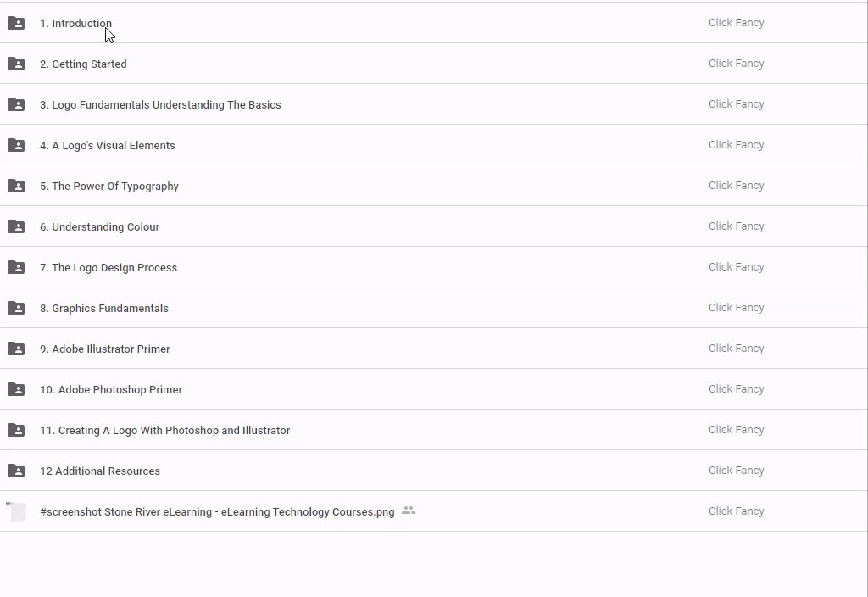Click the PNG file thumbnail icon
This screenshot has height=597, width=868.
tap(17, 511)
